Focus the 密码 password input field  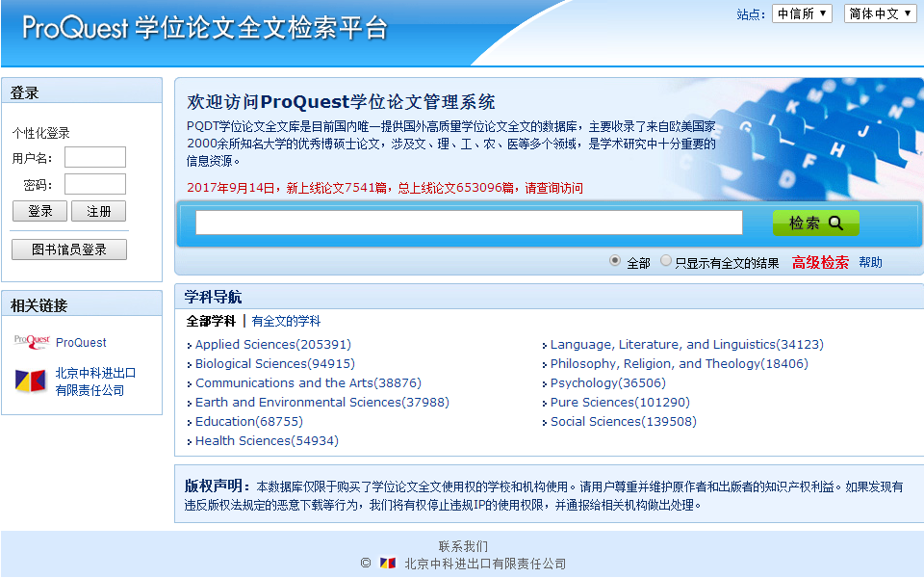point(95,184)
